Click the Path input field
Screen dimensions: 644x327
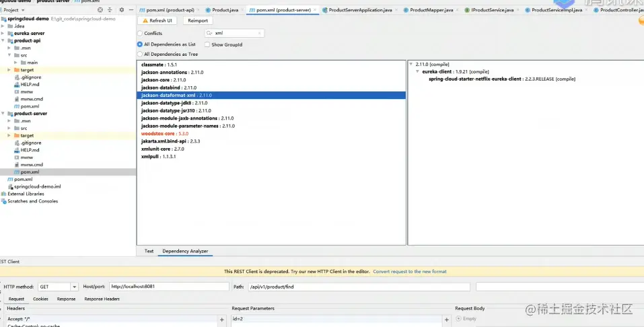(359, 287)
